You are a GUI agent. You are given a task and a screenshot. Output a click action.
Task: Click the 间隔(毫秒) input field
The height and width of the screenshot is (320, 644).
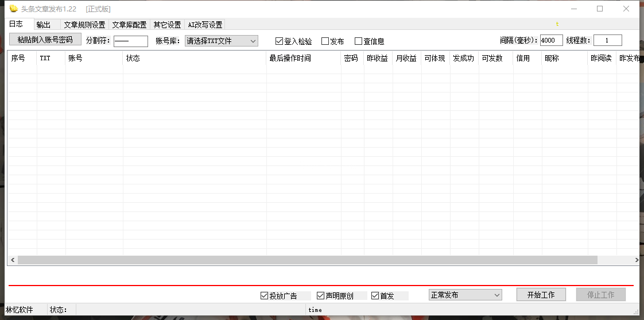(x=551, y=40)
